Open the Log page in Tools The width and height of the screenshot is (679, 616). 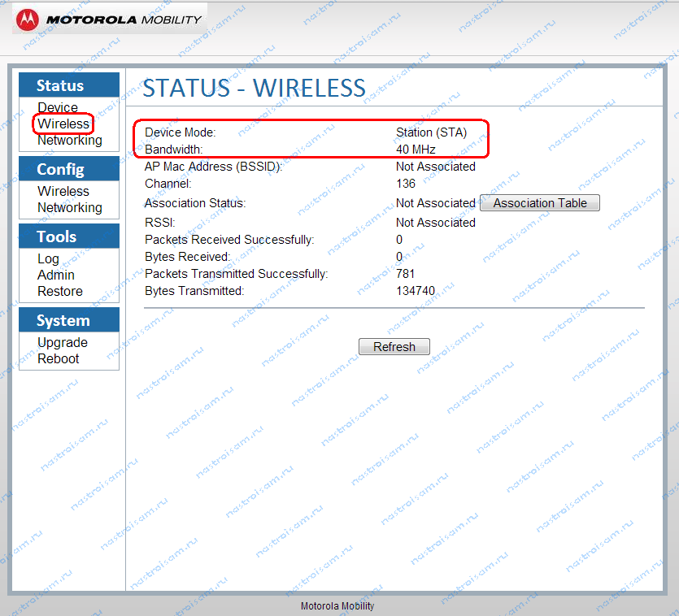(48, 259)
